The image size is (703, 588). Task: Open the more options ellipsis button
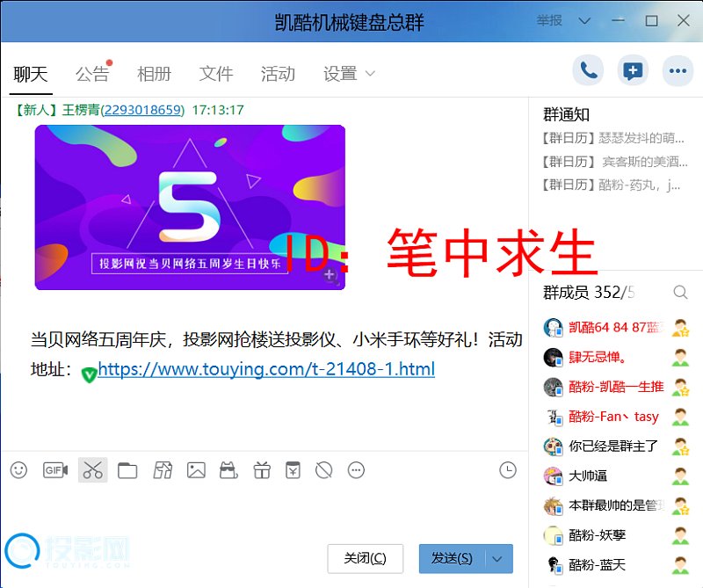click(677, 71)
